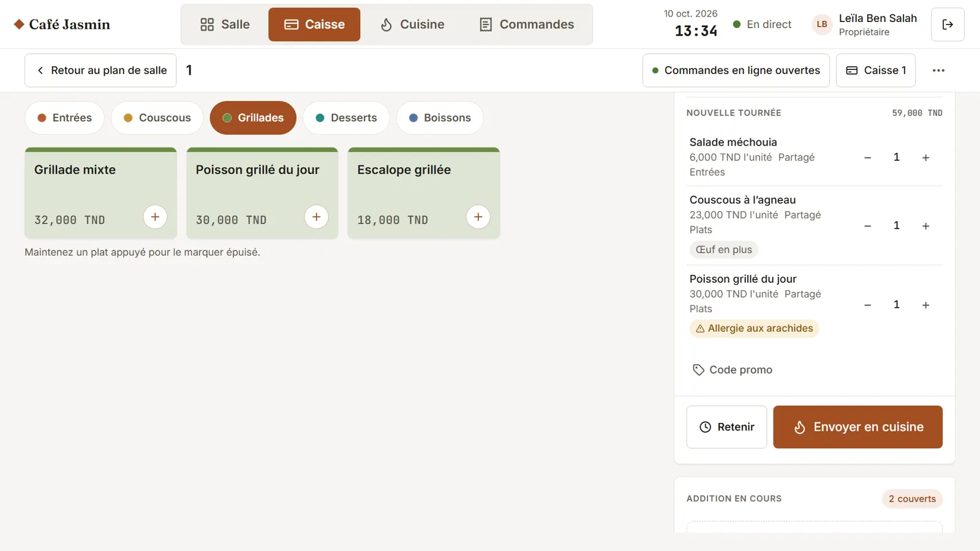
Task: Increase Poisson grillé du jour order quantity
Action: click(925, 305)
